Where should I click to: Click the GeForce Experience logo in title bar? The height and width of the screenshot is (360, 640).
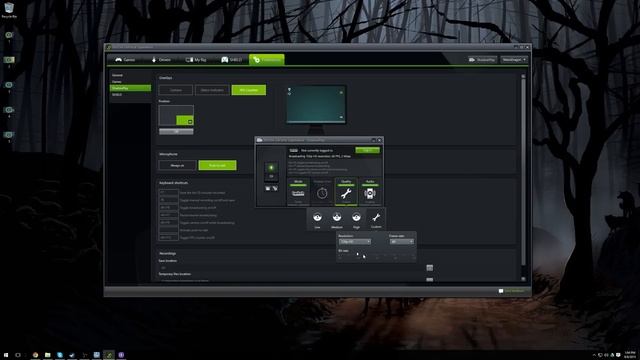[x=109, y=47]
